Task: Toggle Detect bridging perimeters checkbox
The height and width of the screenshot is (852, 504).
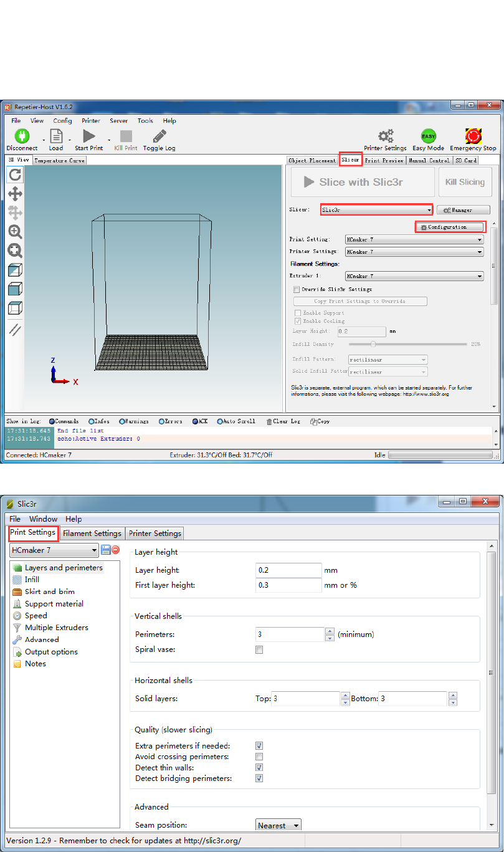Action: pyautogui.click(x=259, y=778)
